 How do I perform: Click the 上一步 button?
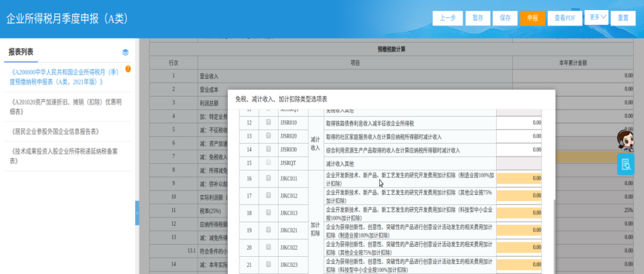pos(448,18)
